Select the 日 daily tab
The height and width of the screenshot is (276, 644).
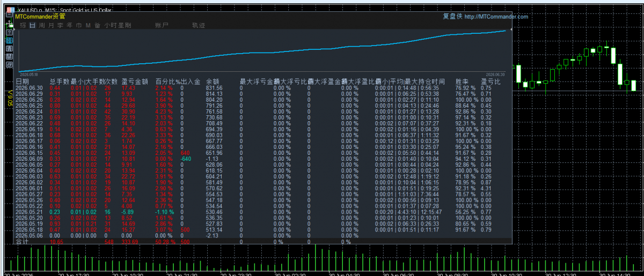point(32,25)
